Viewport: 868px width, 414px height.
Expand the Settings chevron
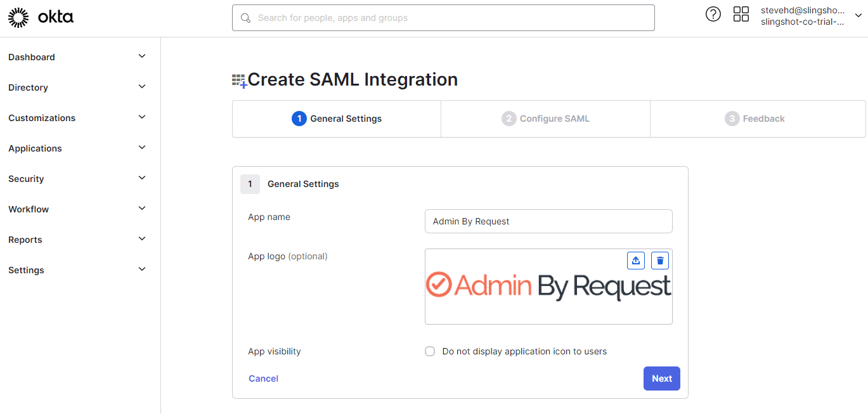pyautogui.click(x=142, y=269)
